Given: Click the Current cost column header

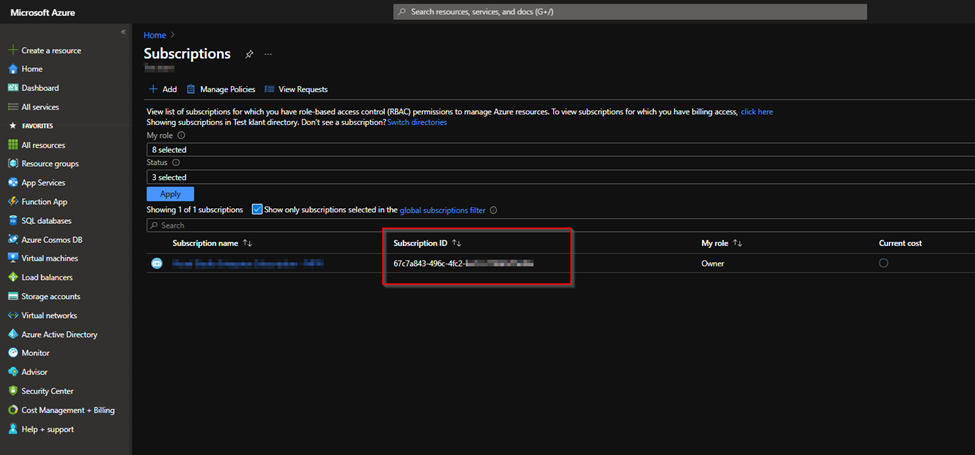Looking at the screenshot, I should point(900,243).
